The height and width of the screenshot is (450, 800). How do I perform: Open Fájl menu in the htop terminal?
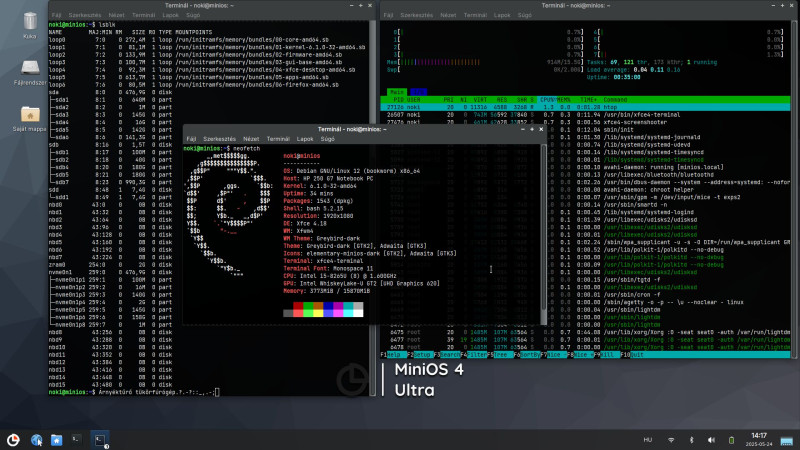coord(388,15)
